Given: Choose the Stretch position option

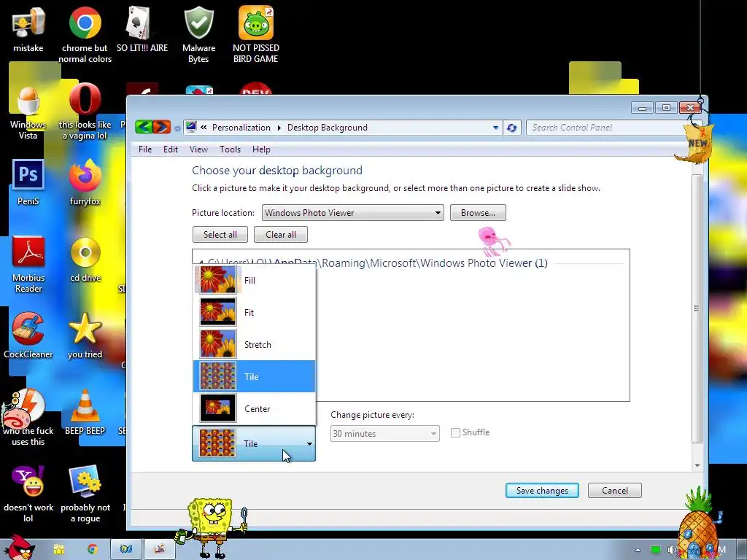Looking at the screenshot, I should (x=254, y=344).
